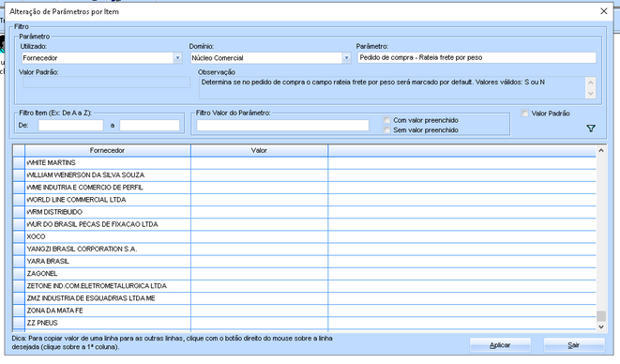Check Com valor preenchido option
The height and width of the screenshot is (364, 620).
click(x=386, y=120)
